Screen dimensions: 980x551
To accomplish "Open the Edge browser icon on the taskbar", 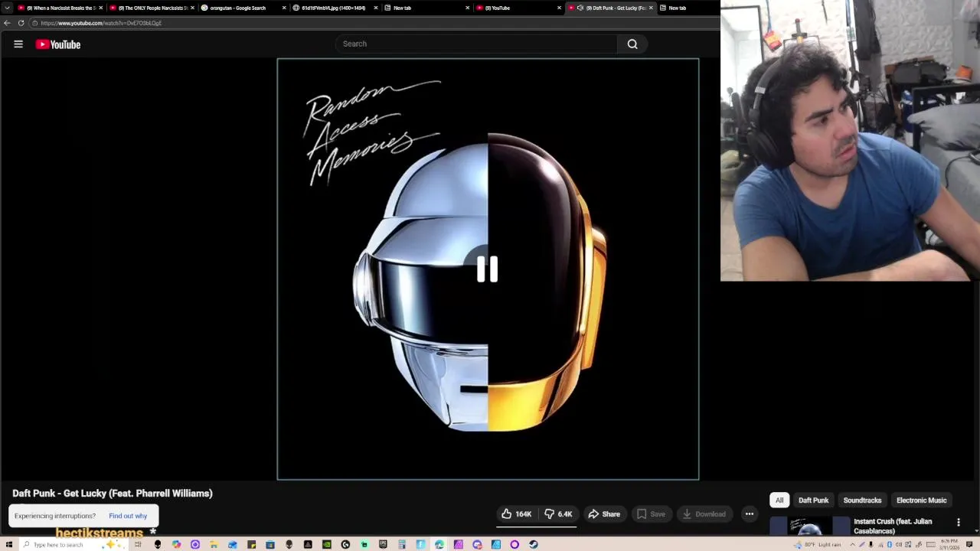I will click(439, 544).
